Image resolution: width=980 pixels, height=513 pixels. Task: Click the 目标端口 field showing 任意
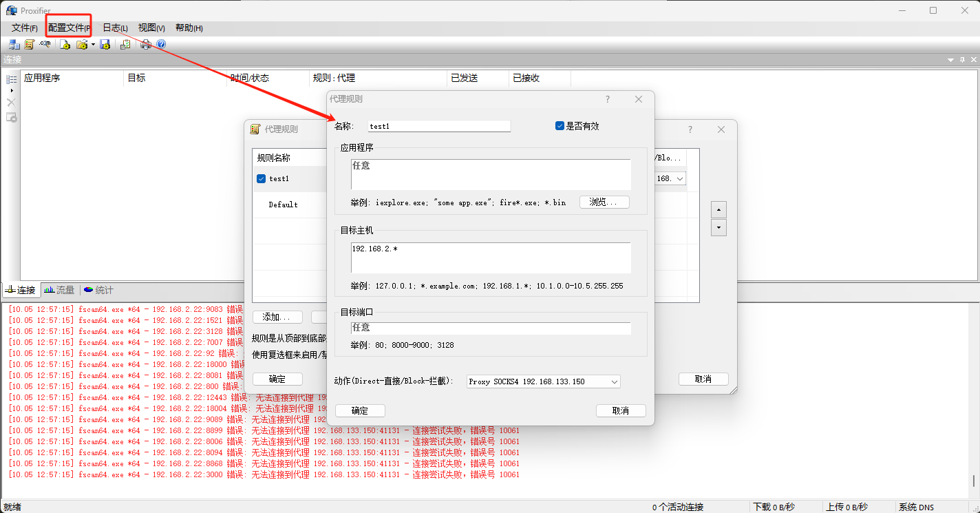tap(491, 328)
